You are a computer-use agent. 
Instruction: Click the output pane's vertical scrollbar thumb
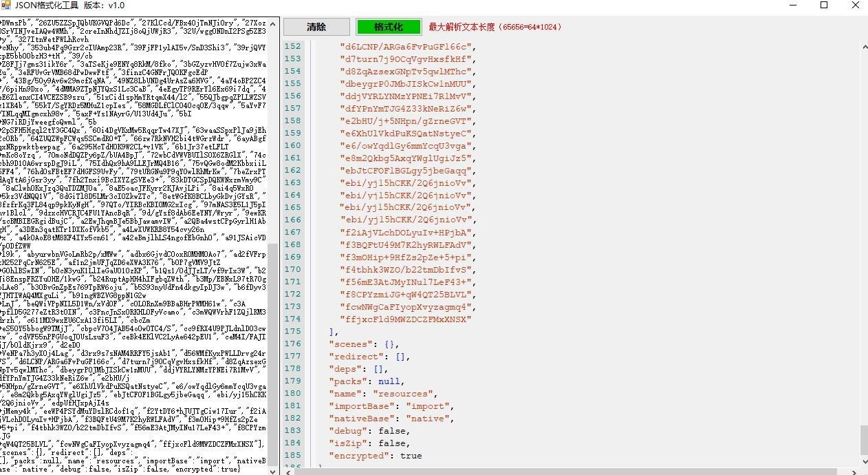pos(864,441)
